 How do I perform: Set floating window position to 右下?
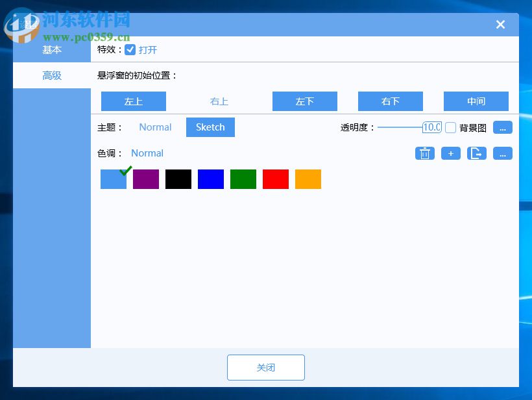[x=390, y=101]
